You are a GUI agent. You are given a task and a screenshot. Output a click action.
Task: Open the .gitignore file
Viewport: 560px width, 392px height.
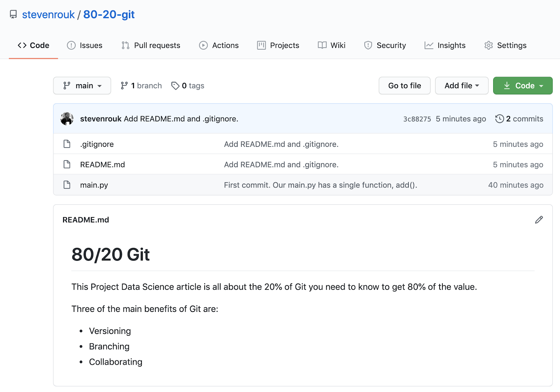(x=97, y=144)
